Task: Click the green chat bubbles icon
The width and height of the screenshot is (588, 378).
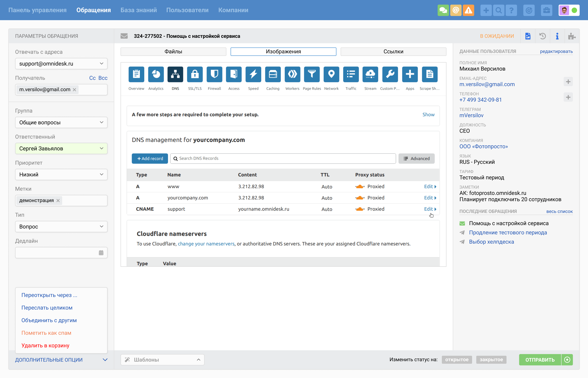Action: (x=443, y=10)
